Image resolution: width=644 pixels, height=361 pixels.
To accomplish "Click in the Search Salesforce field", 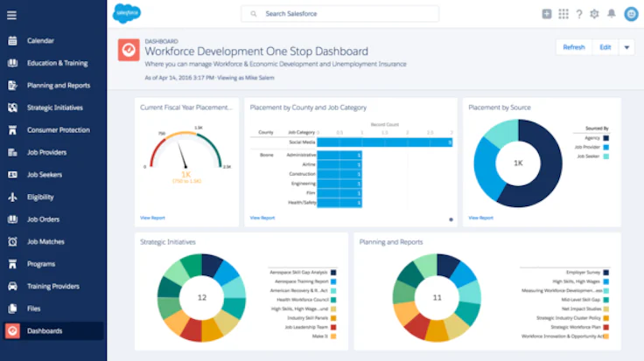I will click(339, 14).
